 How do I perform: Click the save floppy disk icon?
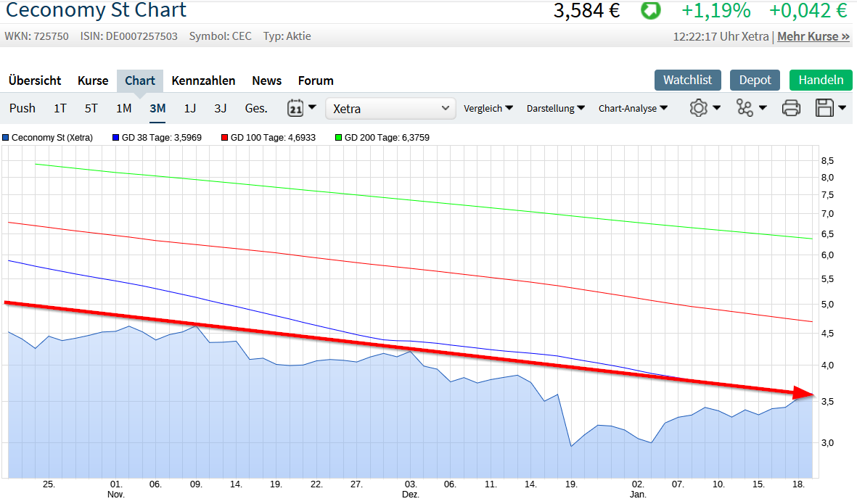pyautogui.click(x=824, y=108)
